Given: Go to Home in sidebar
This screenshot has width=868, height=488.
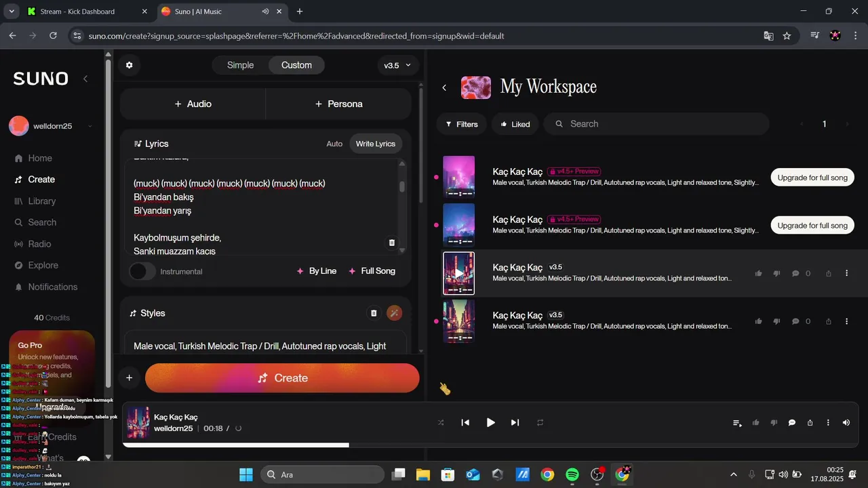Looking at the screenshot, I should (x=40, y=158).
